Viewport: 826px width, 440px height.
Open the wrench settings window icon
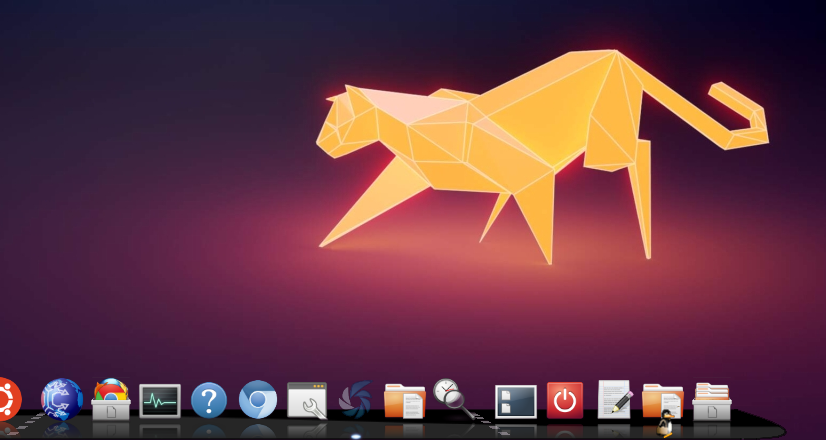307,400
